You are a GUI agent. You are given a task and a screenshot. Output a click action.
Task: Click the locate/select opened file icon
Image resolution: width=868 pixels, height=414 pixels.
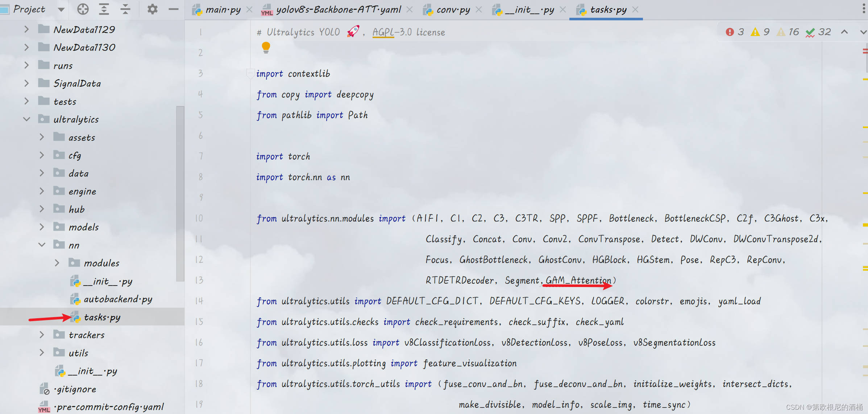[83, 9]
